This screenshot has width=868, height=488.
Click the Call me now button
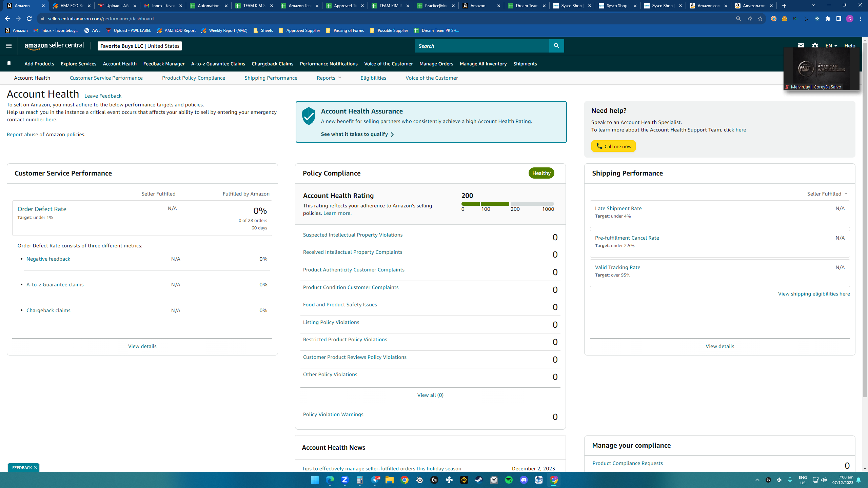pyautogui.click(x=613, y=146)
